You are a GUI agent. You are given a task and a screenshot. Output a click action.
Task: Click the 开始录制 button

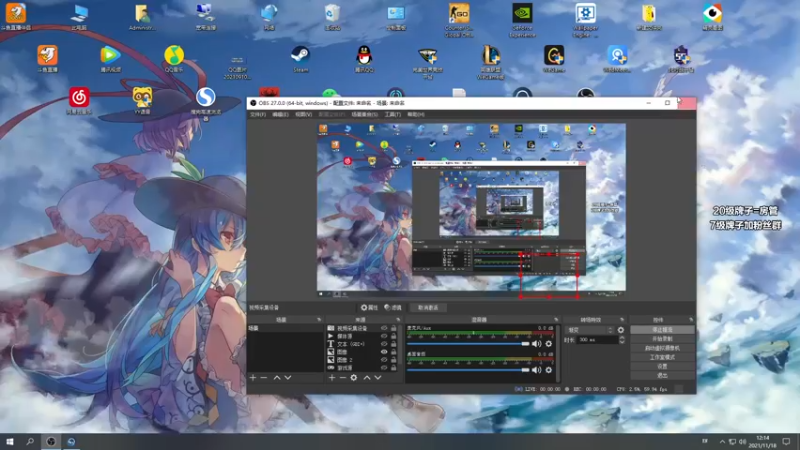click(662, 339)
